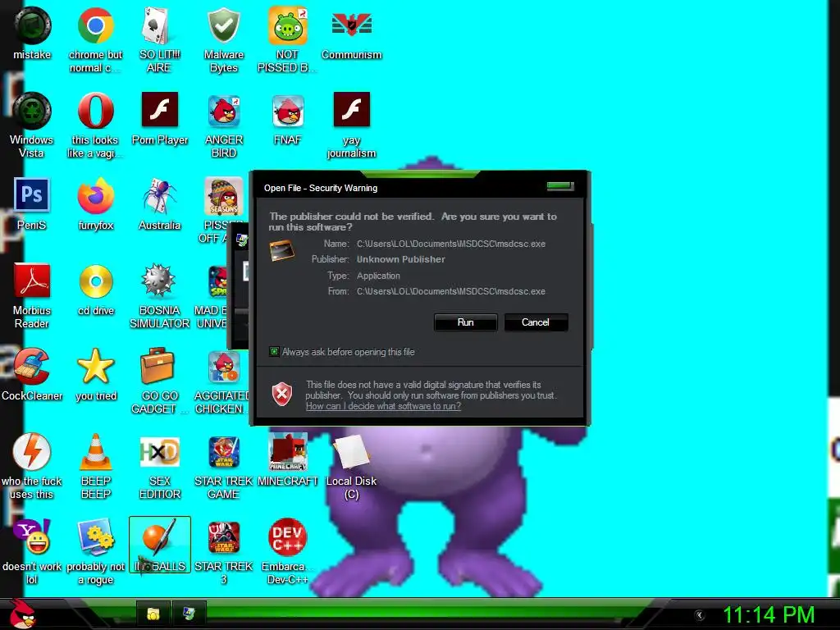
Task: Open the 'ANGER BIRD' icon
Action: (223, 111)
